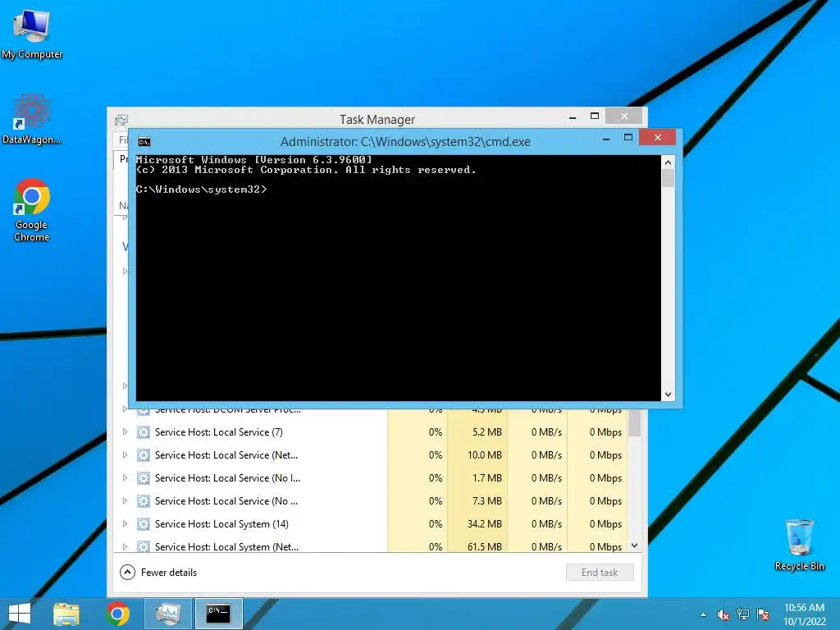Show hidden tray icons arrow
This screenshot has height=630, width=840.
[x=703, y=614]
